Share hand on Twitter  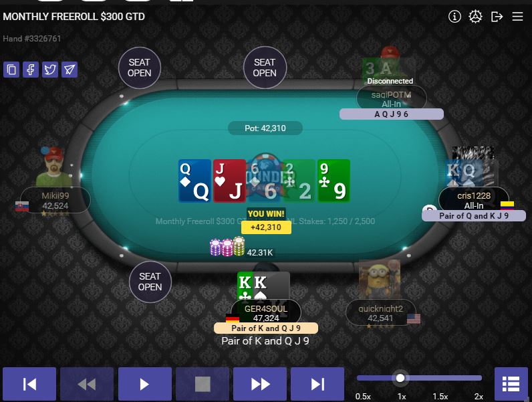point(50,70)
